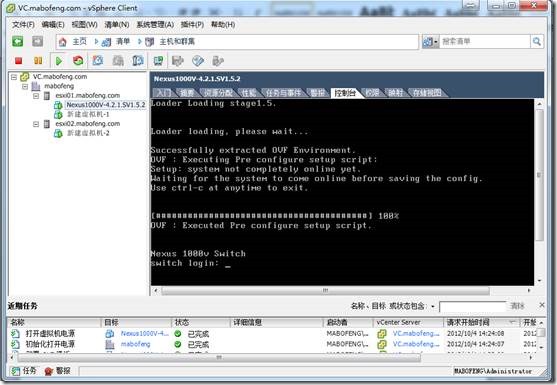Click the mabofeng target link in tasks
This screenshot has height=385, width=557.
coord(135,344)
